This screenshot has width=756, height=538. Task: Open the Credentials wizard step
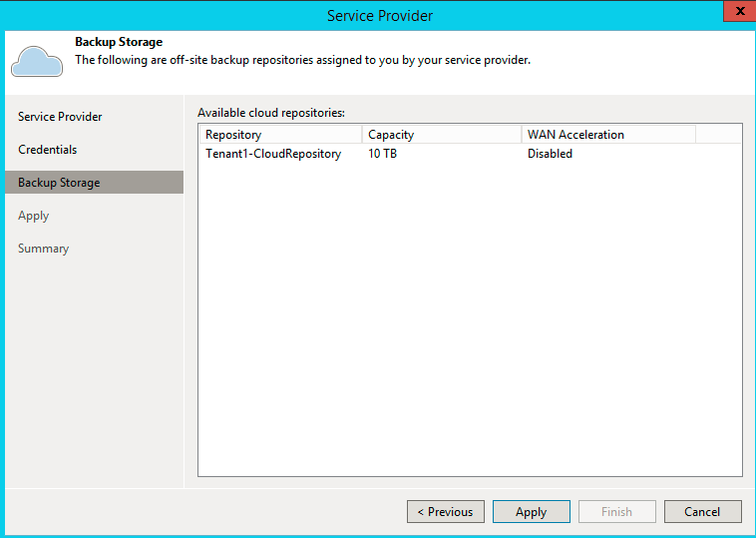click(x=47, y=150)
